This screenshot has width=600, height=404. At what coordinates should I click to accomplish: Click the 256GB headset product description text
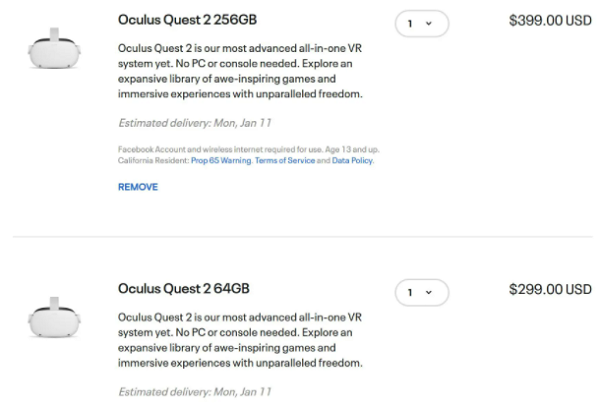click(x=240, y=72)
